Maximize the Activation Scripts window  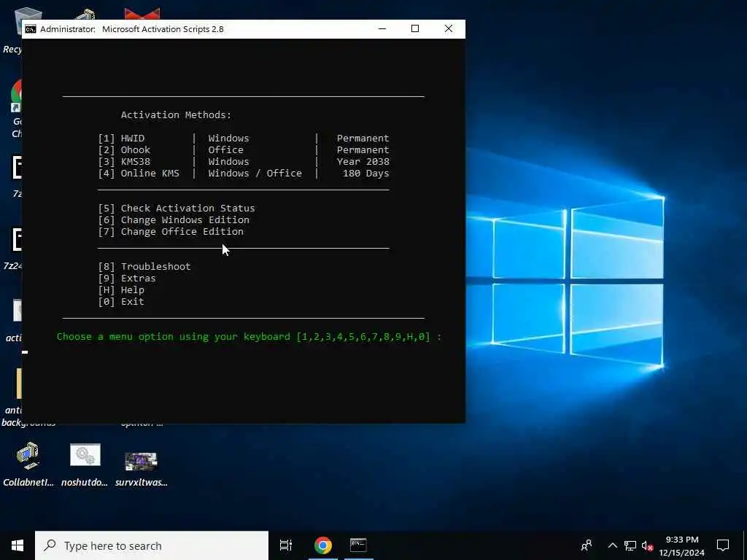pyautogui.click(x=415, y=28)
